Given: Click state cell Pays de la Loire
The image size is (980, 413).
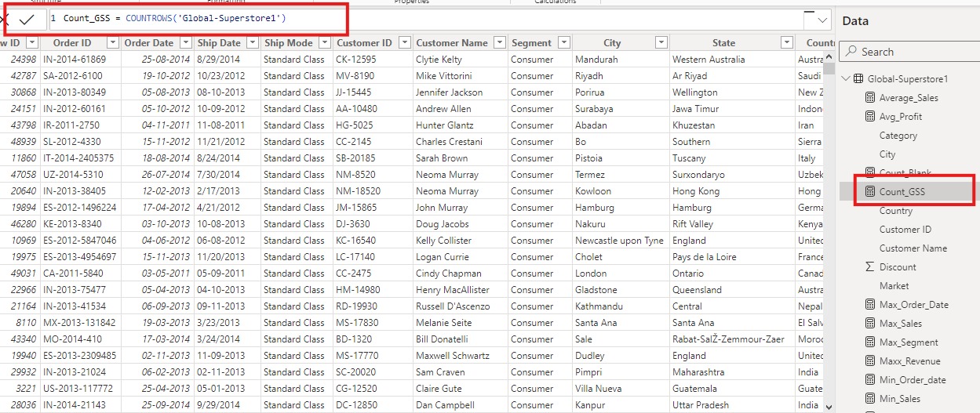Looking at the screenshot, I should (709, 257).
